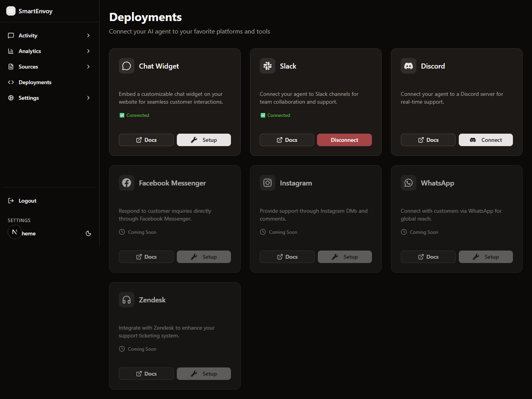The width and height of the screenshot is (532, 399).
Task: Click the Chat Widget Connected checkbox
Action: coord(122,115)
